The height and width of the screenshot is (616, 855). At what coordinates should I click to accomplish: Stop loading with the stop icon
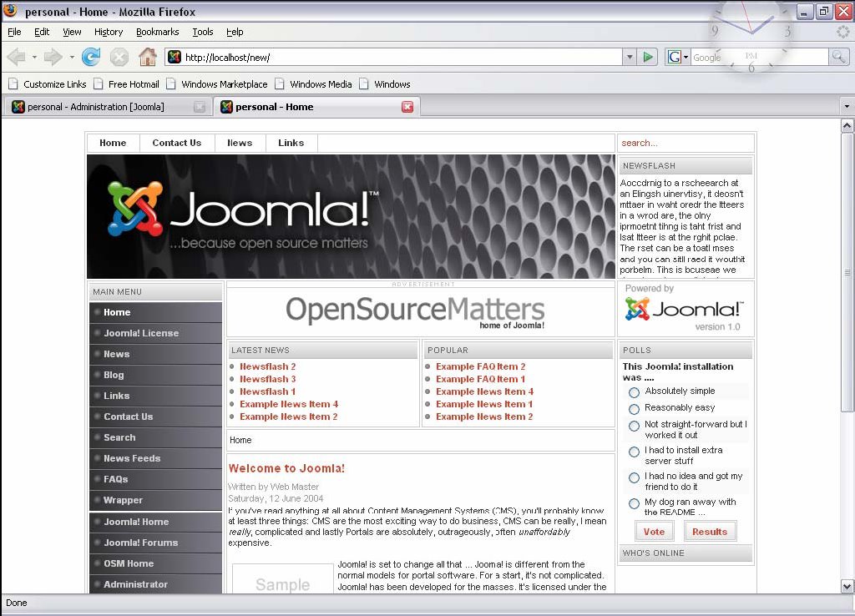[119, 57]
